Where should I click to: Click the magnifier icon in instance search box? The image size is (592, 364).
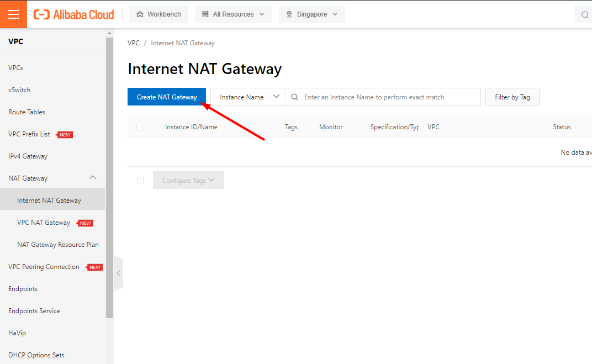pos(295,97)
